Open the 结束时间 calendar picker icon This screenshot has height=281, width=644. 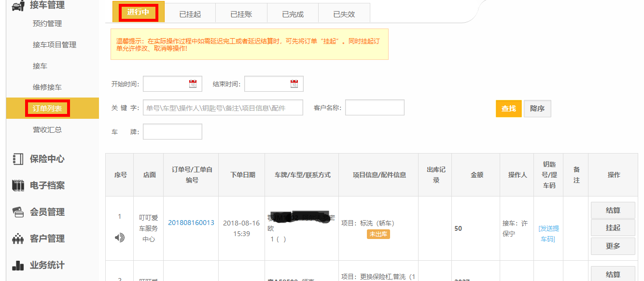click(x=294, y=84)
